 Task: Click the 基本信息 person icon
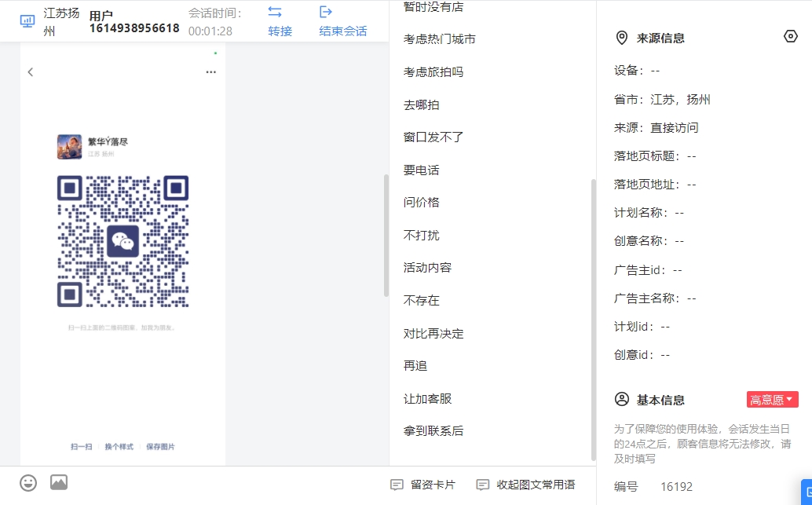point(621,399)
